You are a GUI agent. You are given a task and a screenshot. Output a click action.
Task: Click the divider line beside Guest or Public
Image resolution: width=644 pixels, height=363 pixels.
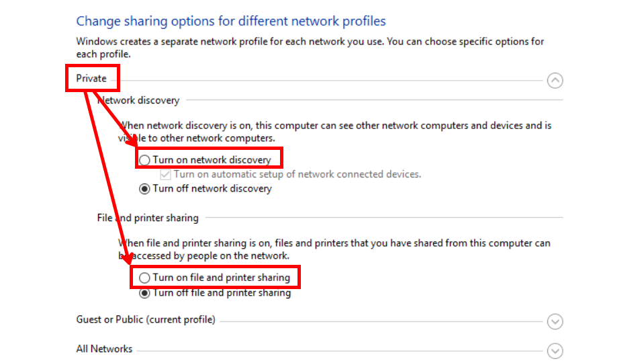pos(381,321)
